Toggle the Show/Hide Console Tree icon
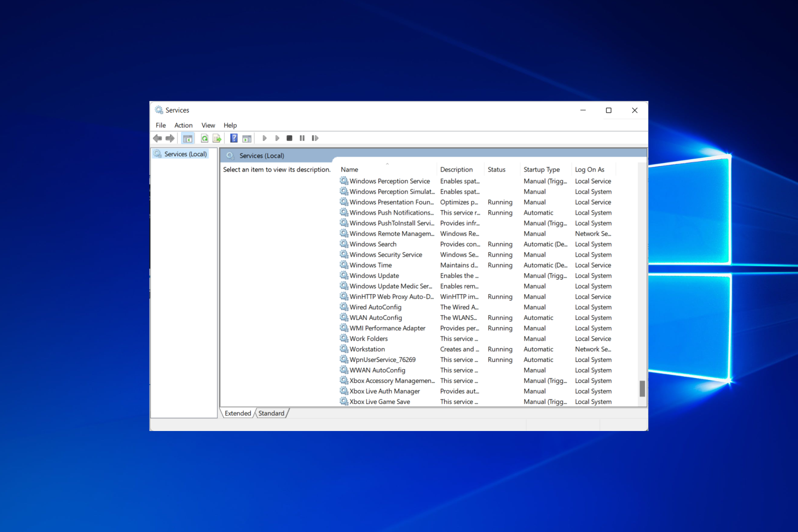Screen dimensions: 798x532 (188, 138)
